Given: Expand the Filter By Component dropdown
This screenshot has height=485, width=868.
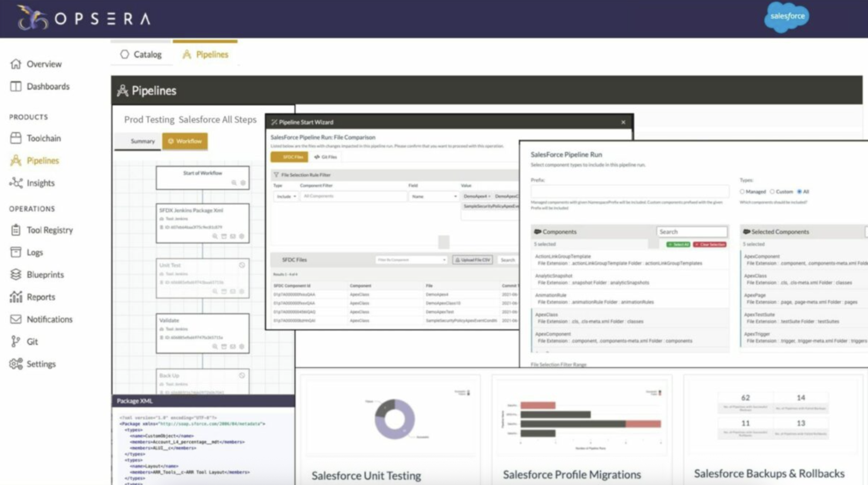Looking at the screenshot, I should pyautogui.click(x=411, y=260).
